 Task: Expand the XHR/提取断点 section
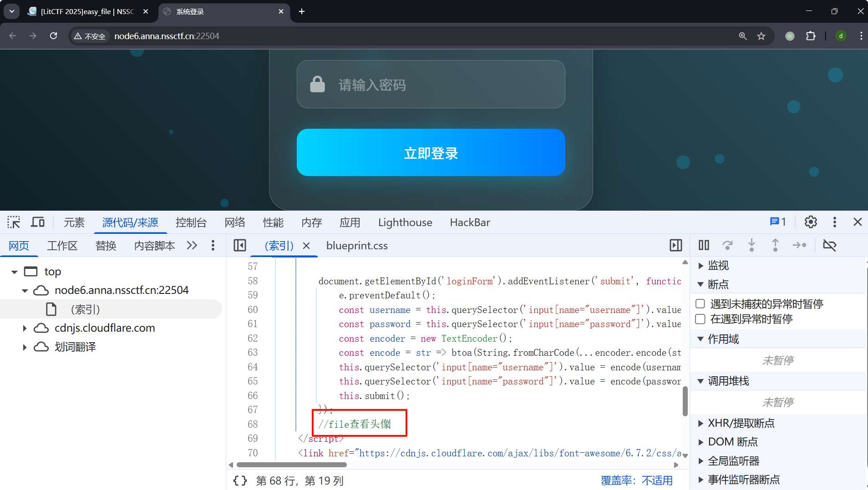click(x=700, y=423)
